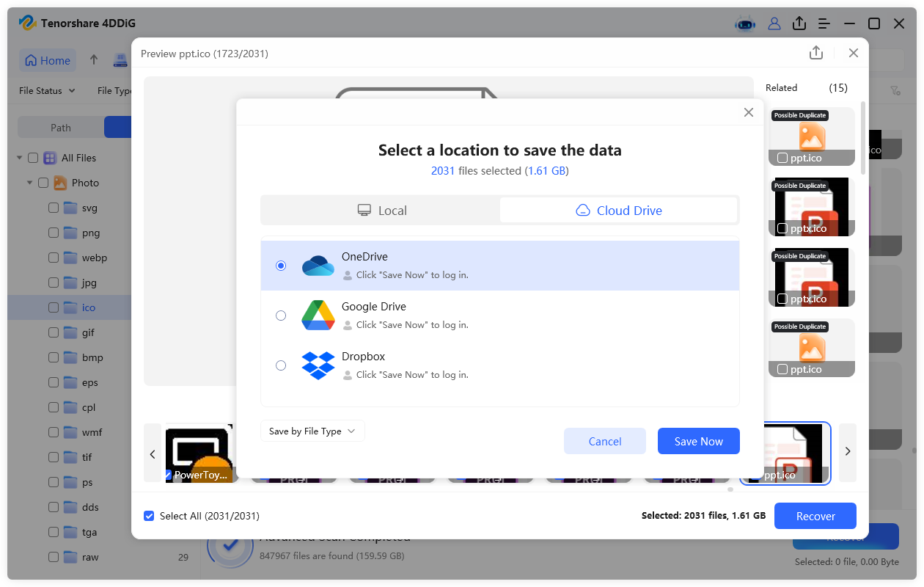
Task: Click the Photo category icon
Action: 60,183
